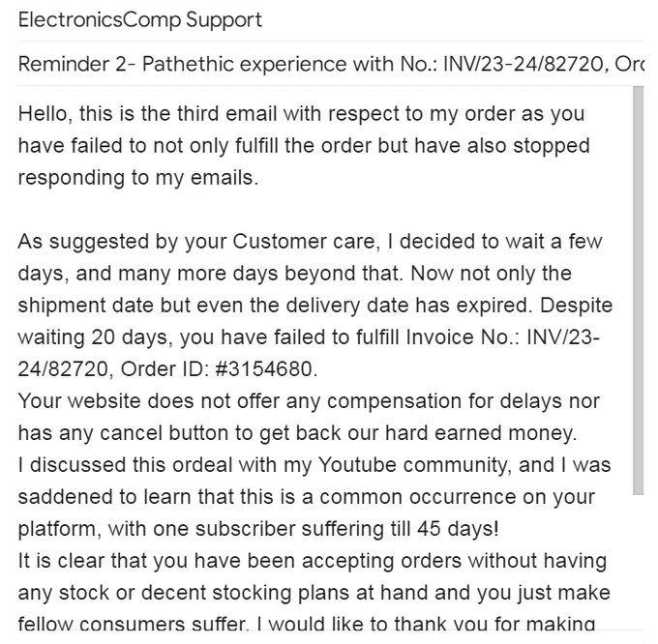Place cursor after "45 days!" in the body

[500, 529]
